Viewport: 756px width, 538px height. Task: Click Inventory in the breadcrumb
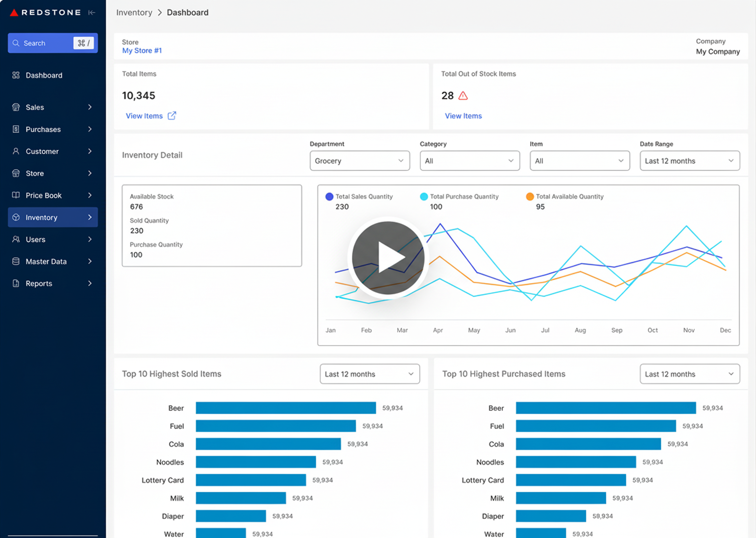point(134,12)
